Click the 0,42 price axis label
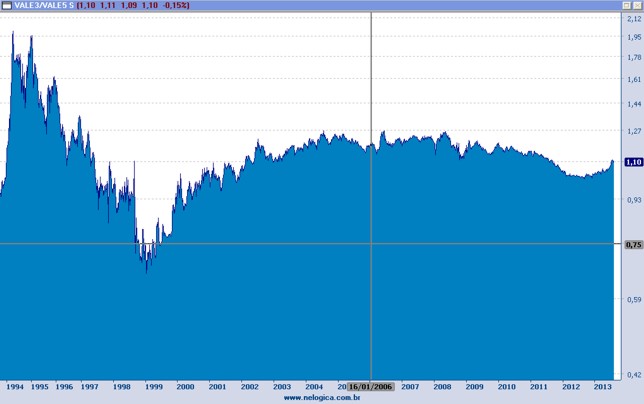The width and height of the screenshot is (644, 404). click(x=632, y=375)
